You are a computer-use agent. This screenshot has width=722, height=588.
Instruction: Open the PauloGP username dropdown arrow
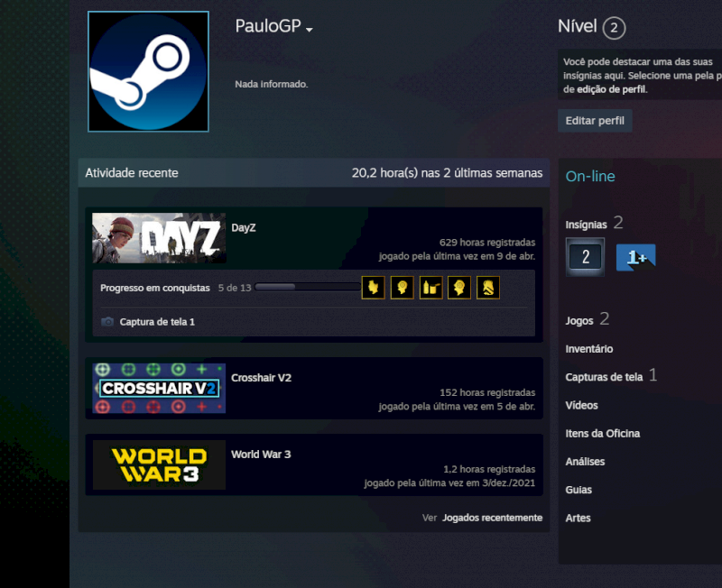pyautogui.click(x=310, y=30)
